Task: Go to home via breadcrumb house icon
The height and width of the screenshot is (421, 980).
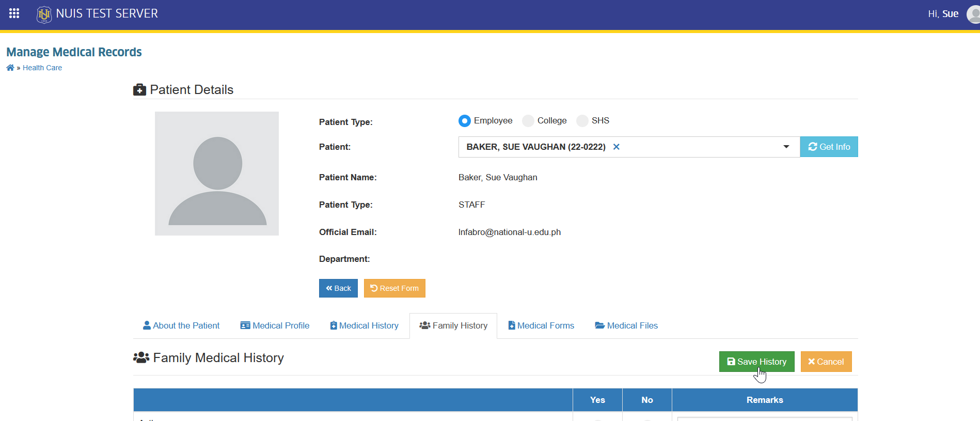Action: (x=10, y=68)
